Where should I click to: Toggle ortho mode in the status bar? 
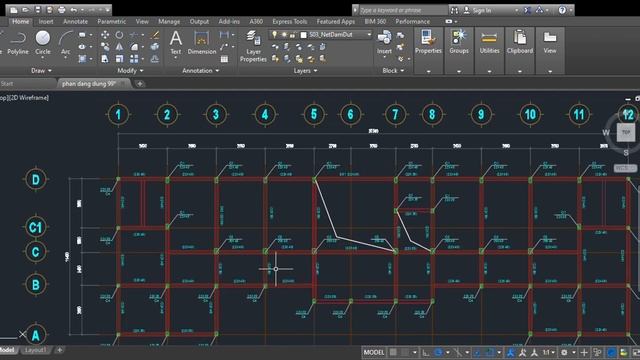tap(426, 352)
